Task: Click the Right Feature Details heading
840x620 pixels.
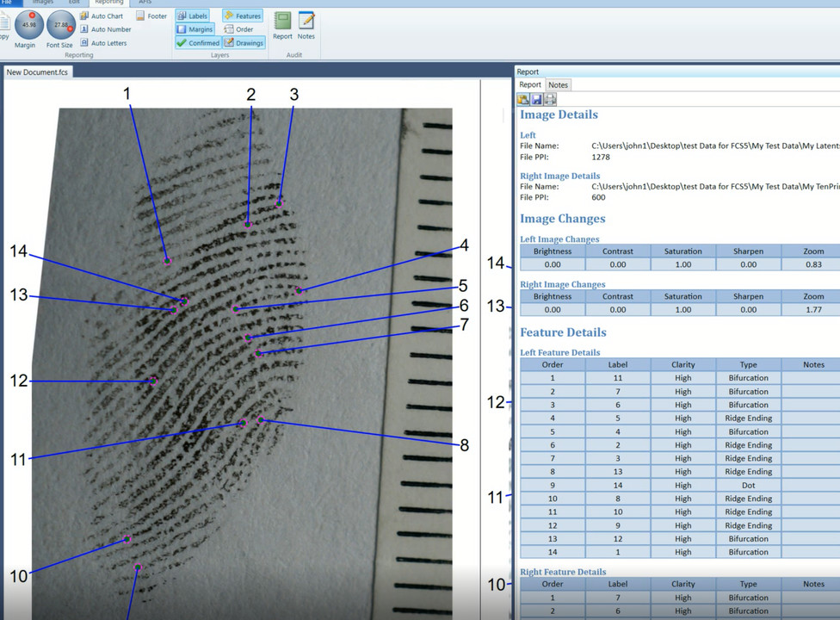Action: [563, 572]
